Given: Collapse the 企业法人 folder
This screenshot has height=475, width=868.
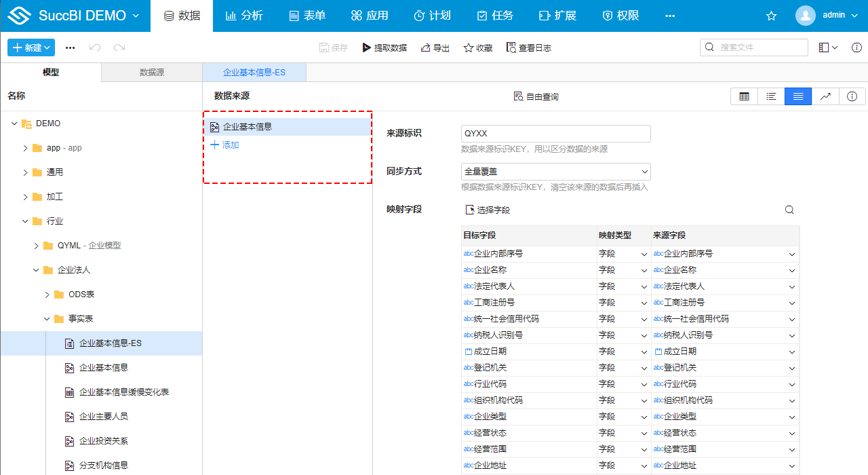Looking at the screenshot, I should tap(37, 270).
